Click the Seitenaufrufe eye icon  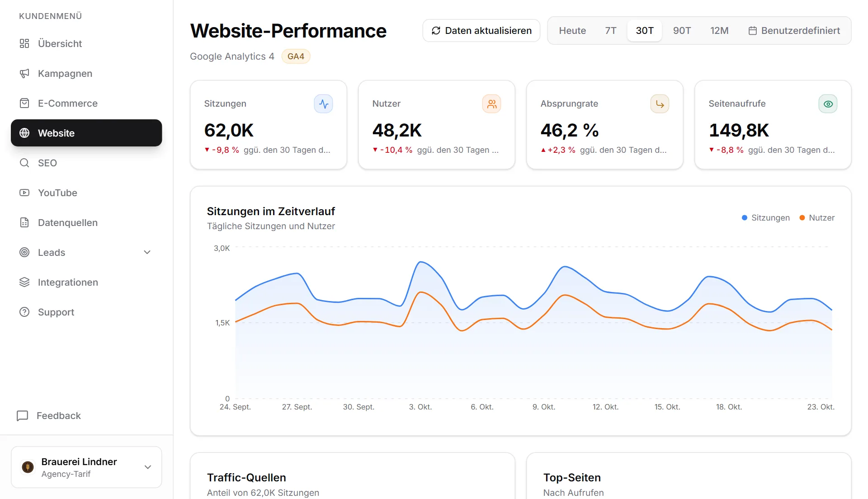click(x=828, y=104)
